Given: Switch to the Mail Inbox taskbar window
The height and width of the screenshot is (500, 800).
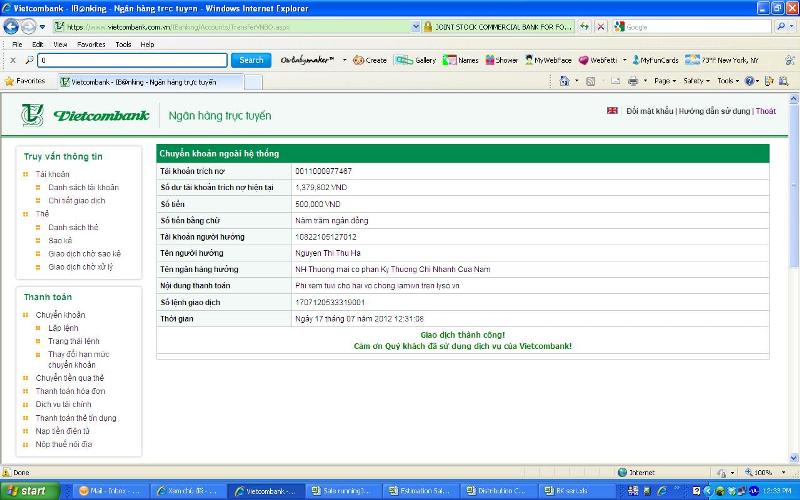Looking at the screenshot, I should coord(111,491).
